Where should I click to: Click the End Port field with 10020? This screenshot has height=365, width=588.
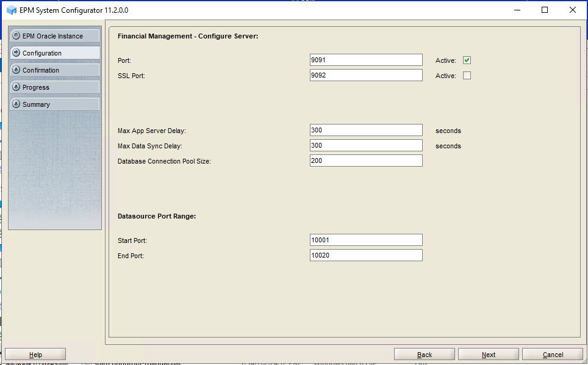(366, 256)
